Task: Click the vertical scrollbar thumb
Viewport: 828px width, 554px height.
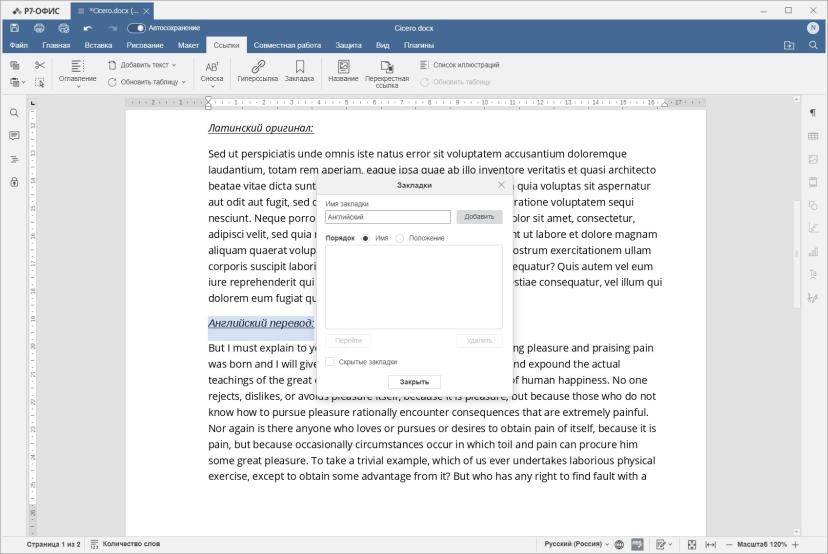Action: pyautogui.click(x=797, y=253)
